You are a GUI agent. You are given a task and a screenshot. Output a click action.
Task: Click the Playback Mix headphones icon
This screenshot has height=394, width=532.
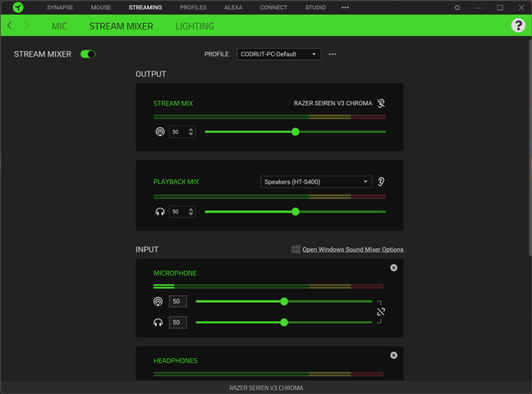[160, 212]
